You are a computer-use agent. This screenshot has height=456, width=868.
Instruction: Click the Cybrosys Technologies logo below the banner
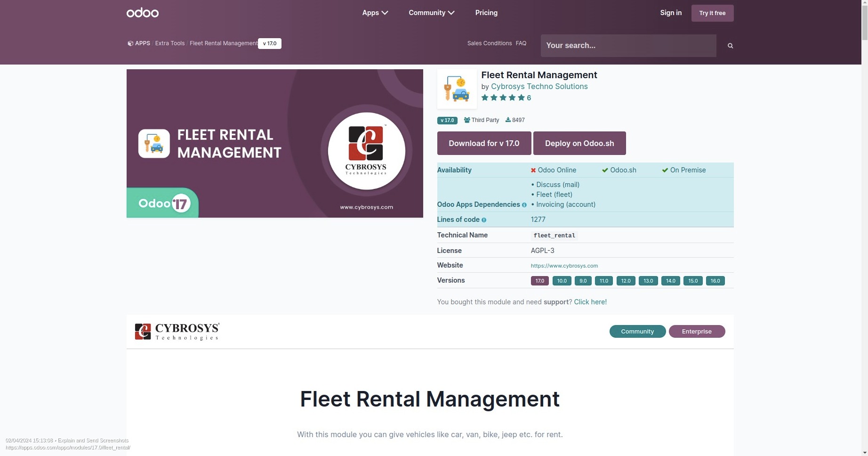177,332
